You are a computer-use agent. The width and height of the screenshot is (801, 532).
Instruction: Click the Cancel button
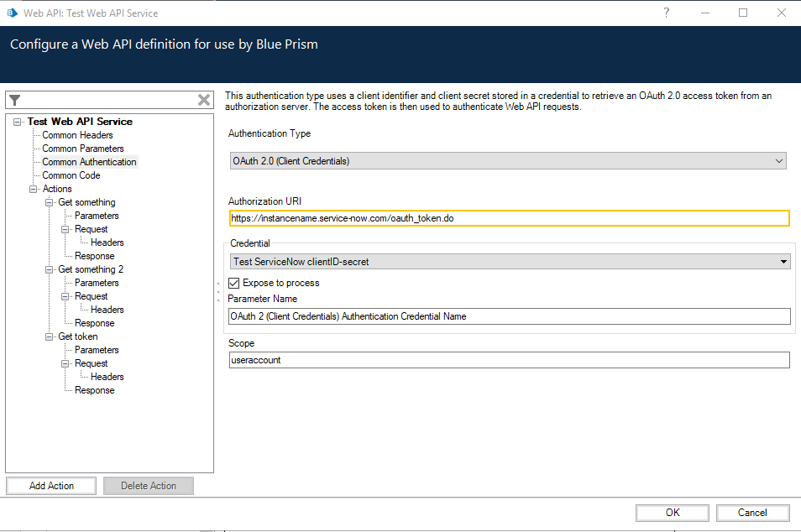[x=752, y=513]
